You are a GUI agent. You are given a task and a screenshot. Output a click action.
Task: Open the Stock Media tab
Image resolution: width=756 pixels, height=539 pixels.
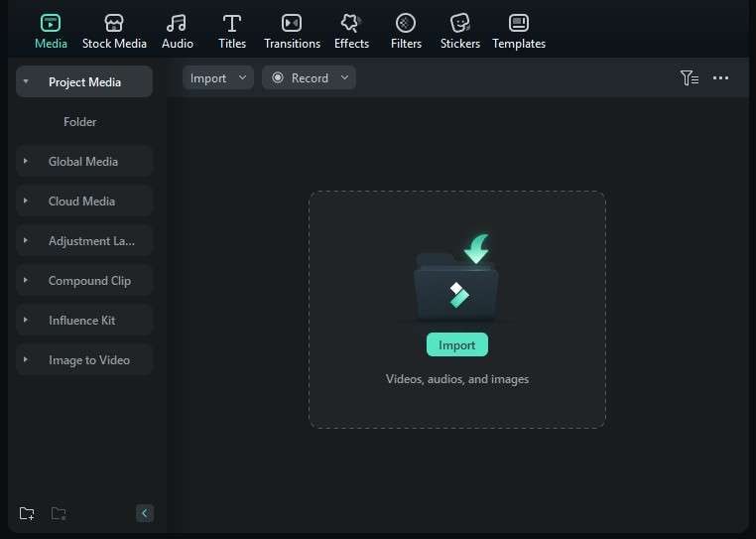point(114,32)
